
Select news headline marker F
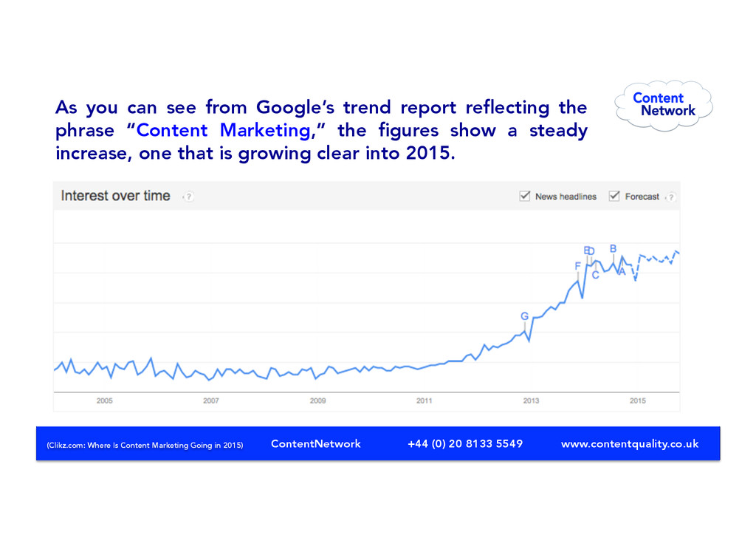pos(577,266)
